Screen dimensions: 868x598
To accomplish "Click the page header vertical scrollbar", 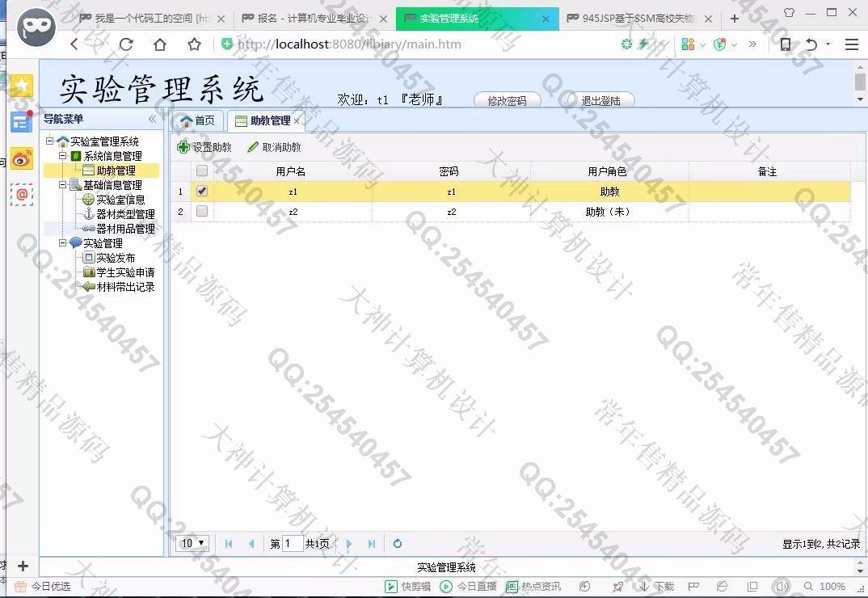I will click(x=860, y=83).
